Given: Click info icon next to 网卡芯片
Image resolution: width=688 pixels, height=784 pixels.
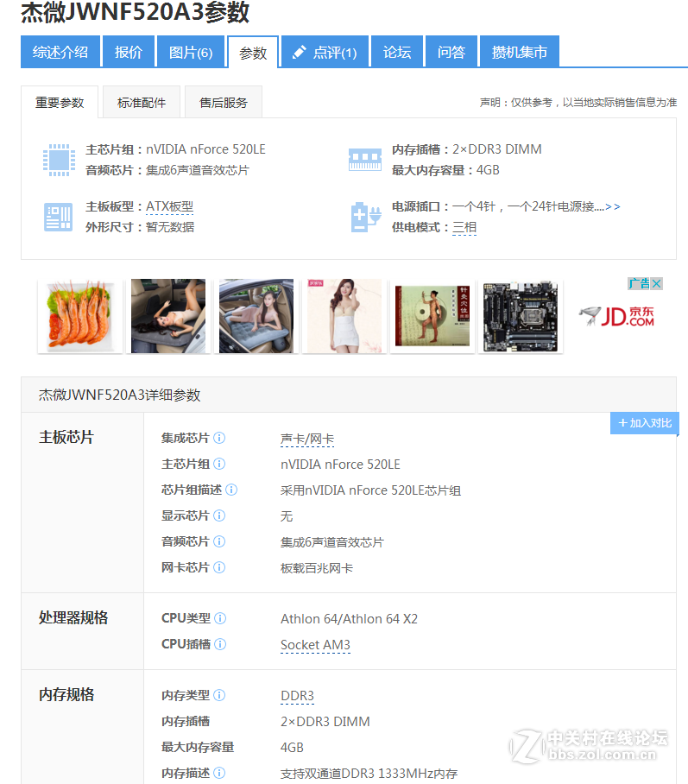Looking at the screenshot, I should click(219, 567).
